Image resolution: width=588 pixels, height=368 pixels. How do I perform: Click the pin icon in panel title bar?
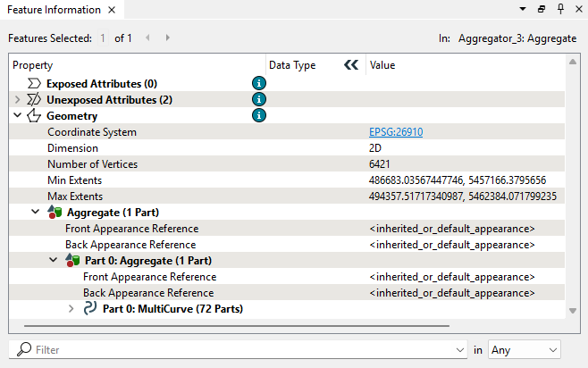click(x=560, y=9)
